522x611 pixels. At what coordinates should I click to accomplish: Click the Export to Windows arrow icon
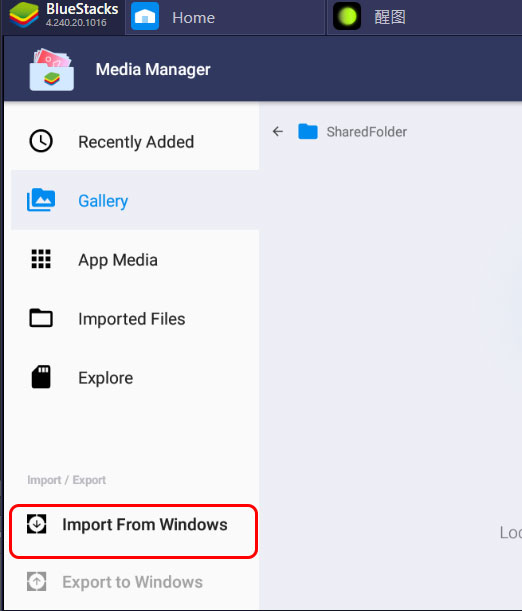click(x=37, y=581)
